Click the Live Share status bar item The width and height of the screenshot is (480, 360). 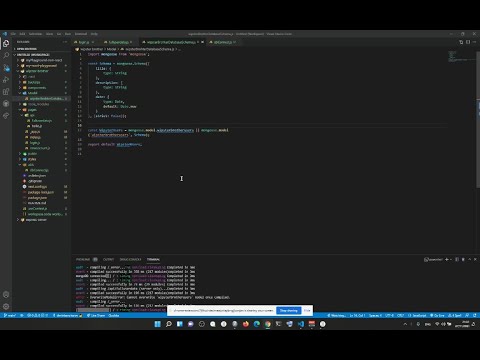96,315
